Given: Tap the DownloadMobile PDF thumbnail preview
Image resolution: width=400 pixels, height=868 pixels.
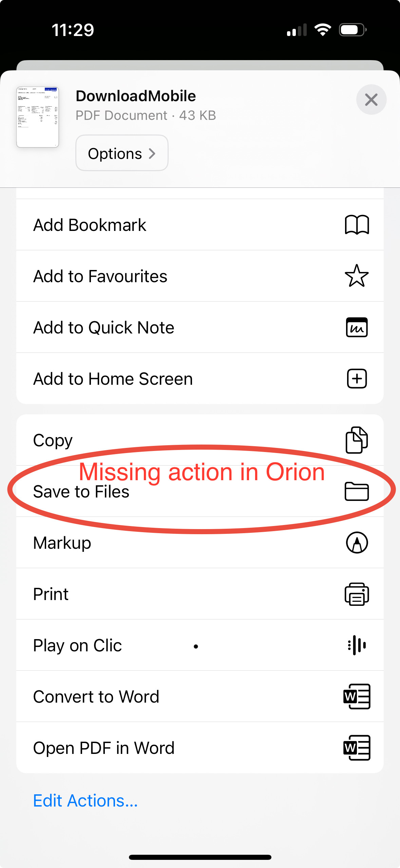Looking at the screenshot, I should pos(38,117).
